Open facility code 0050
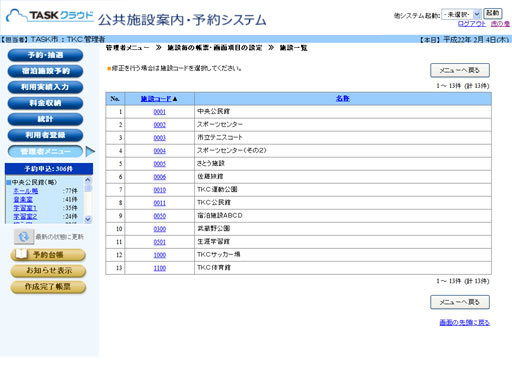Screen dimensions: 512x384 [x=160, y=216]
